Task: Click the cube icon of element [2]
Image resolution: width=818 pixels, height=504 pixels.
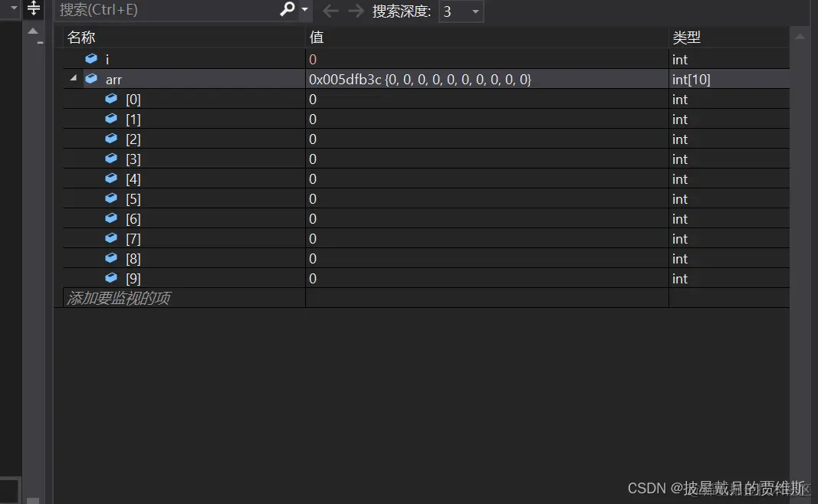Action: click(111, 138)
